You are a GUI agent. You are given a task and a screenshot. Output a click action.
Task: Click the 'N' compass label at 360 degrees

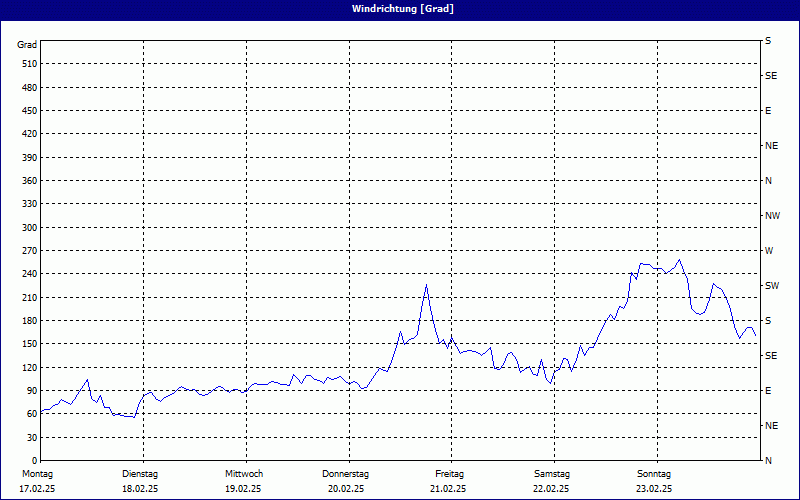tap(769, 181)
